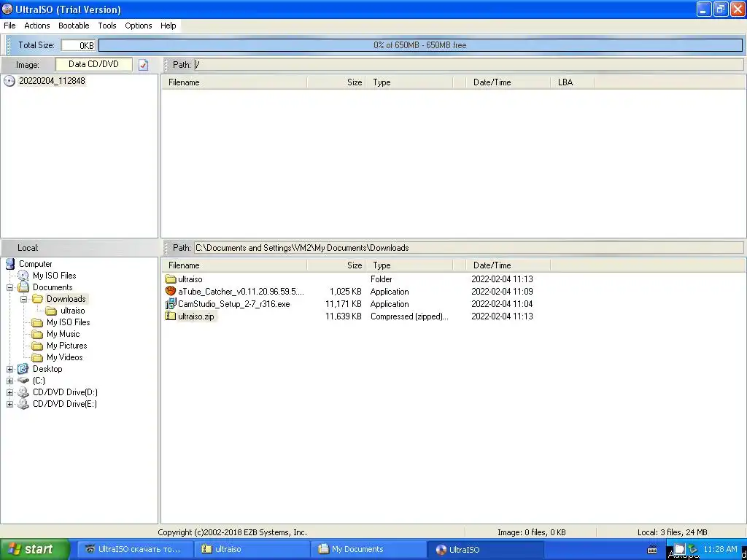Click the keyboard icon in the taskbar
This screenshot has height=560, width=747.
pyautogui.click(x=652, y=550)
